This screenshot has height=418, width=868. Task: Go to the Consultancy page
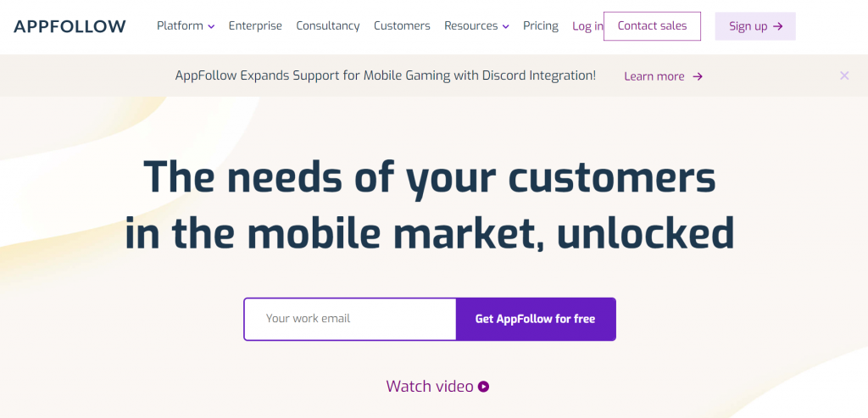tap(328, 26)
